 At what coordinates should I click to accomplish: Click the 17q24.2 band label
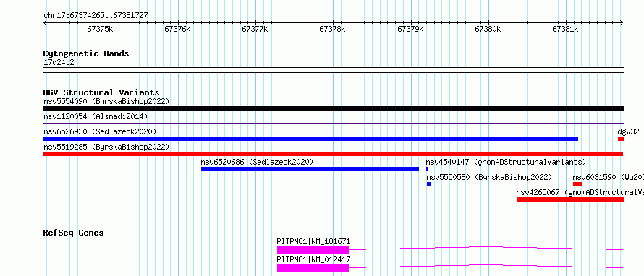click(x=59, y=63)
